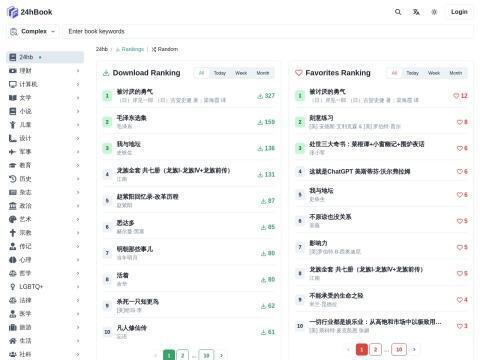Open 我与地坛 in Download Ranking

point(128,144)
